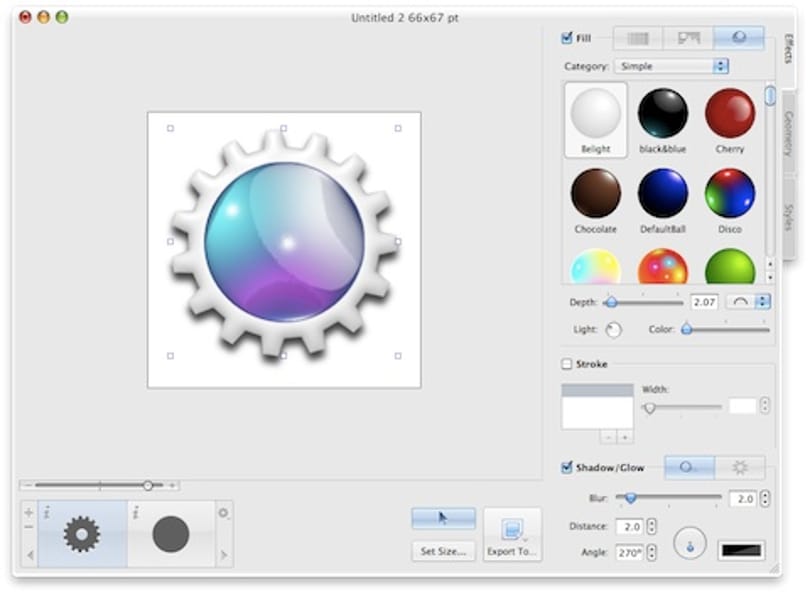810x594 pixels.
Task: Click the Blur stepper arrows
Action: click(x=765, y=498)
